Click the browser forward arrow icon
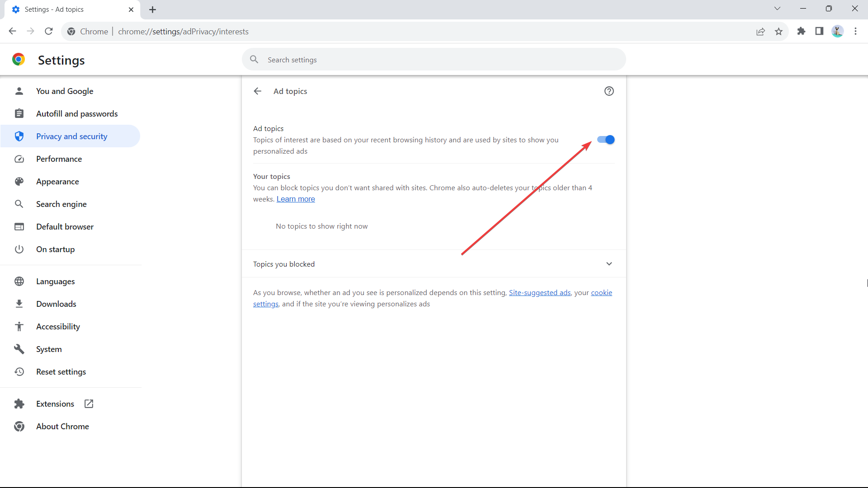Image resolution: width=868 pixels, height=488 pixels. point(30,31)
